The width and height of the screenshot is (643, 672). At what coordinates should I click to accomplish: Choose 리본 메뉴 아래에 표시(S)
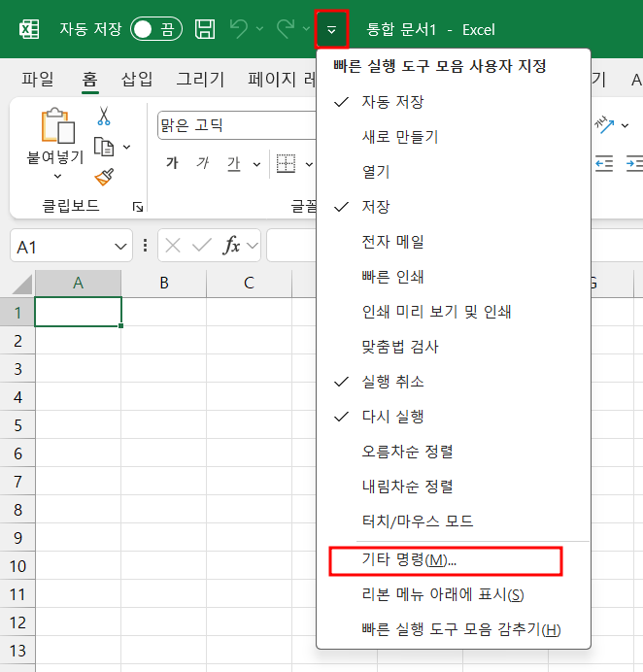[x=454, y=595]
